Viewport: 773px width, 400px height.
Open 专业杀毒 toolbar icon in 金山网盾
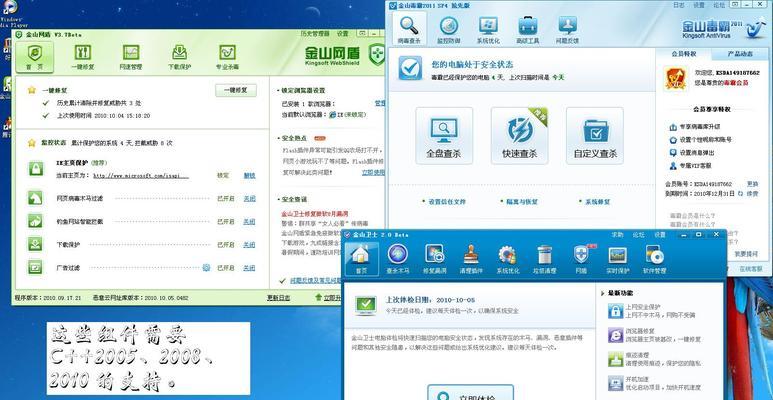[227, 57]
